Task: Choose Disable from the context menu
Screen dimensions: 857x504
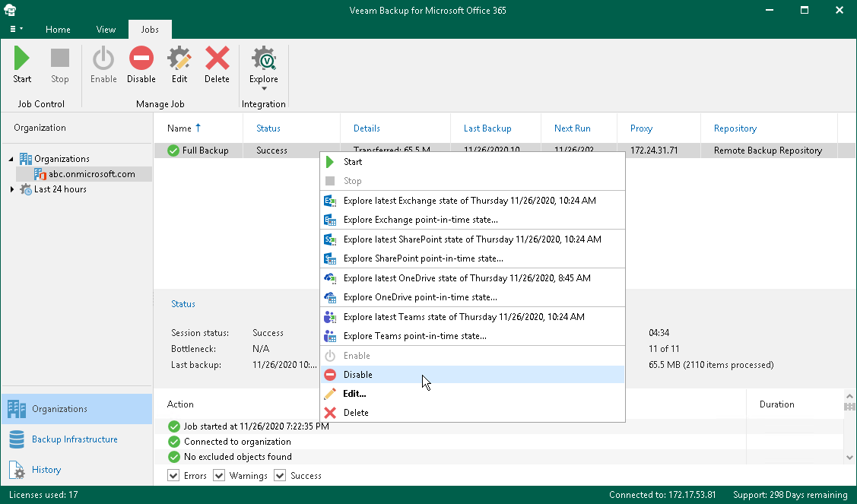Action: pos(357,375)
